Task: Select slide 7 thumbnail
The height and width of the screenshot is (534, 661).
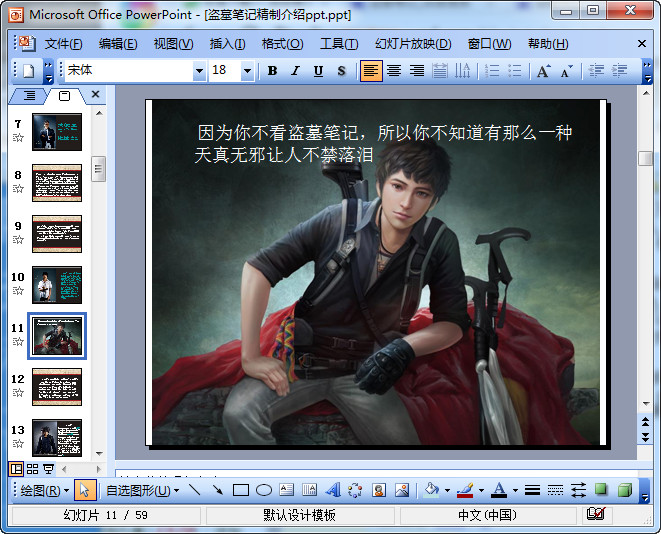Action: [x=57, y=132]
